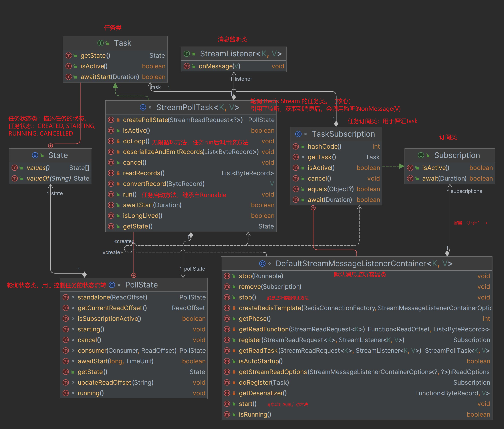
Task: Click the interface icon beside Task
Action: tap(100, 43)
